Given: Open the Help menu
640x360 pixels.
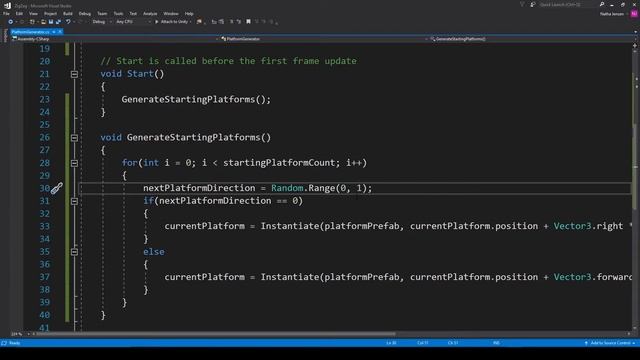Looking at the screenshot, I should 189,13.
